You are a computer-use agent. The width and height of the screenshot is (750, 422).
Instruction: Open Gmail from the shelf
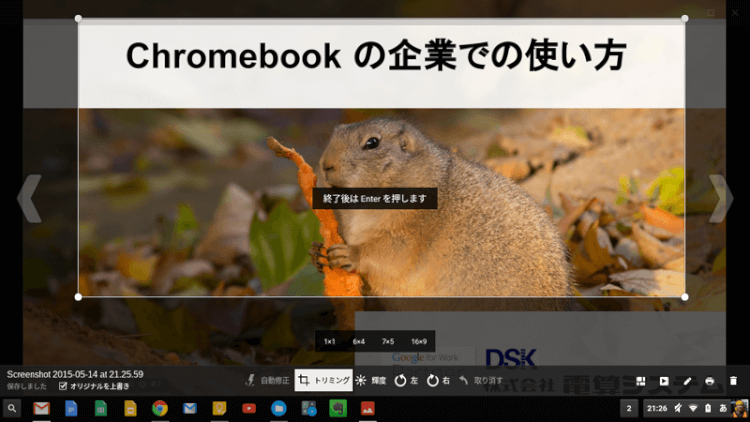pyautogui.click(x=41, y=408)
